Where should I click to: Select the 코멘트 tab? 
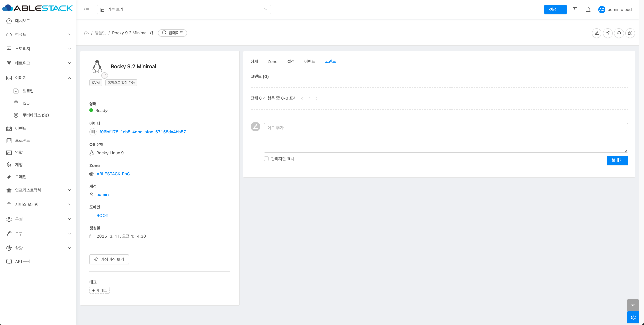[330, 62]
